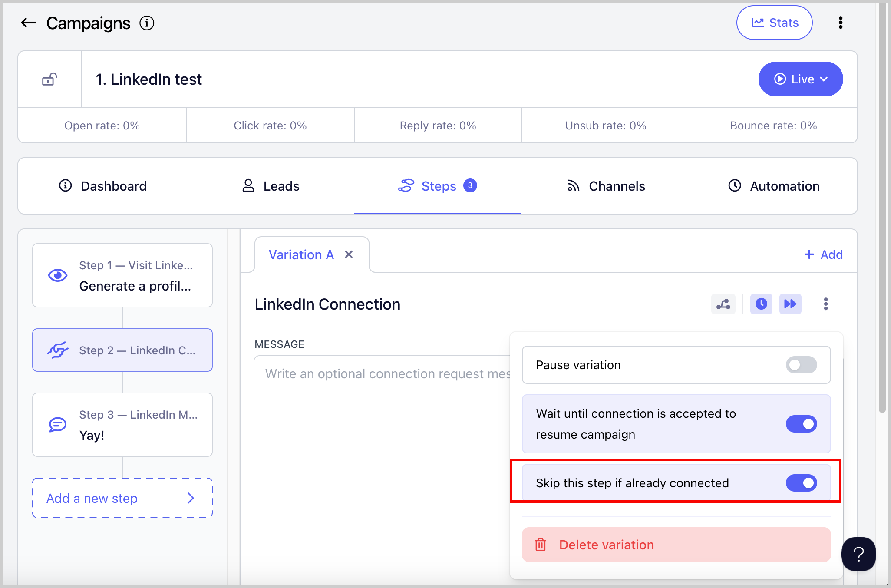Switch to the Leads tab
Screen dimensions: 891x588
click(x=271, y=186)
